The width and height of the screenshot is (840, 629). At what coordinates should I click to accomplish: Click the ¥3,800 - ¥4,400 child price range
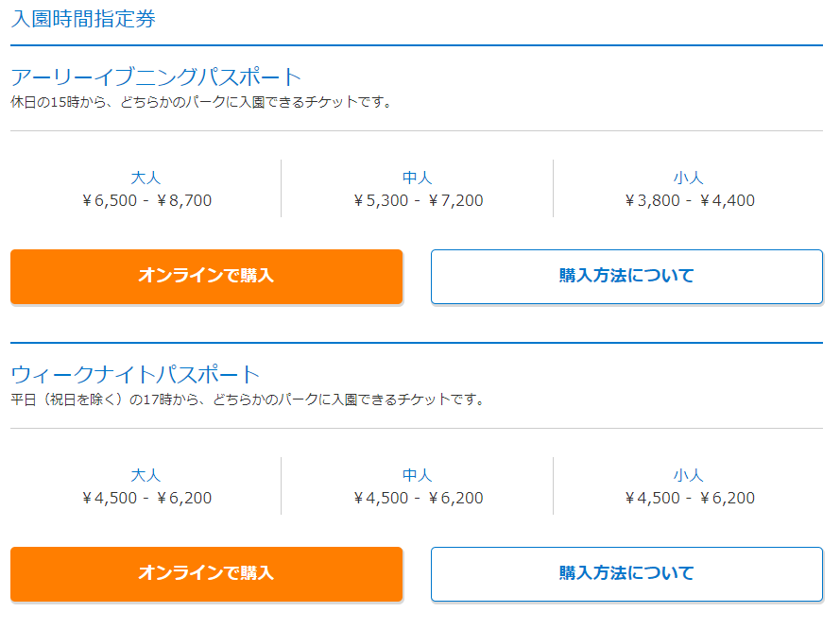[691, 200]
